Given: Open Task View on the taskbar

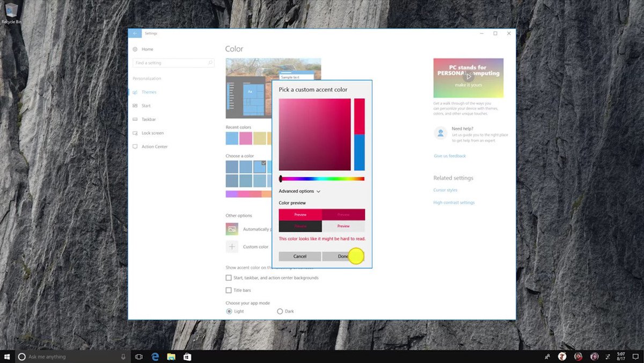Looking at the screenshot, I should tap(139, 357).
